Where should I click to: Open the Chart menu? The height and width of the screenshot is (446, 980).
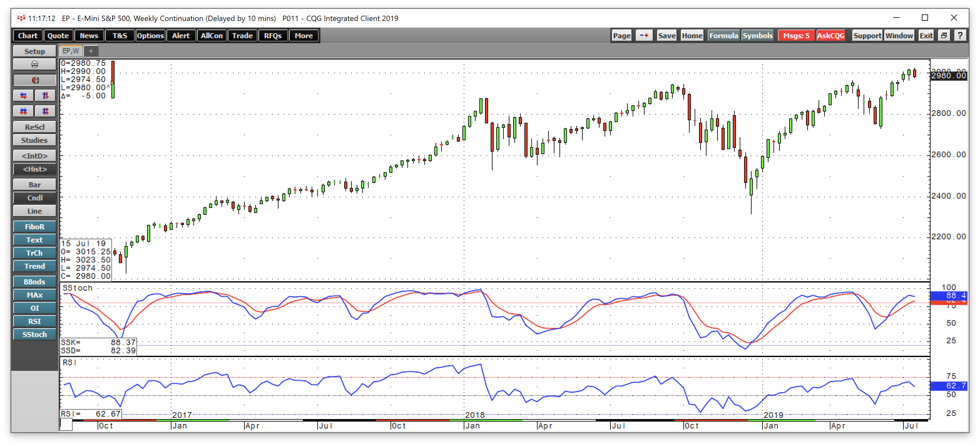[x=28, y=36]
